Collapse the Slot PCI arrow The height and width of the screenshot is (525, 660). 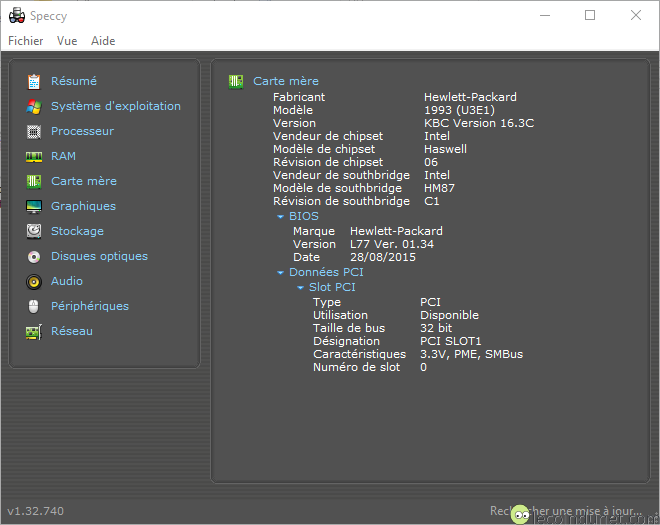(300, 288)
